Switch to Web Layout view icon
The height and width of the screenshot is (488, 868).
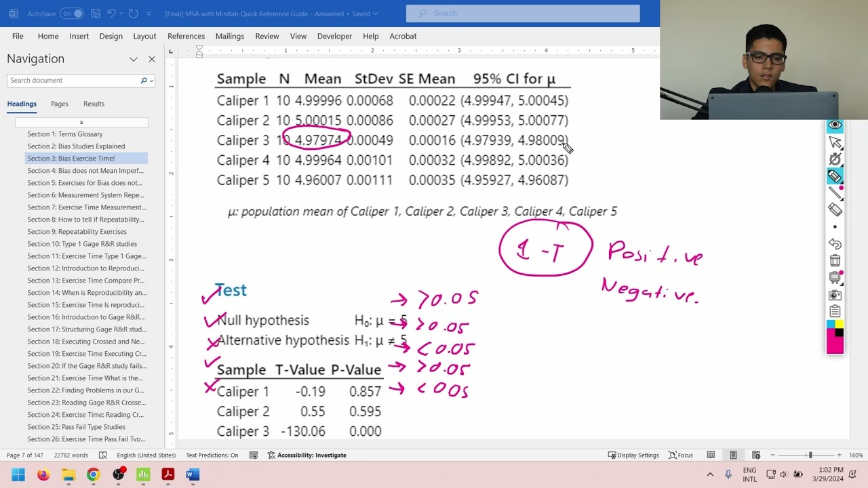[756, 455]
